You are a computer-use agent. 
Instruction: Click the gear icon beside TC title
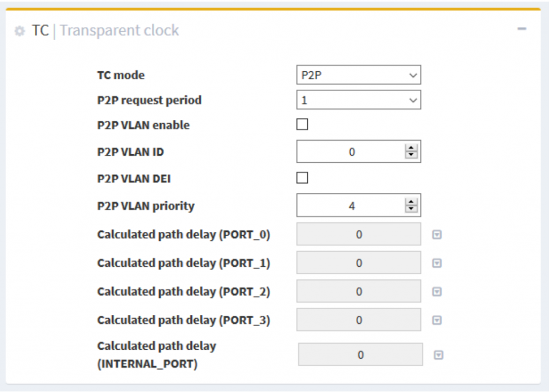point(20,31)
